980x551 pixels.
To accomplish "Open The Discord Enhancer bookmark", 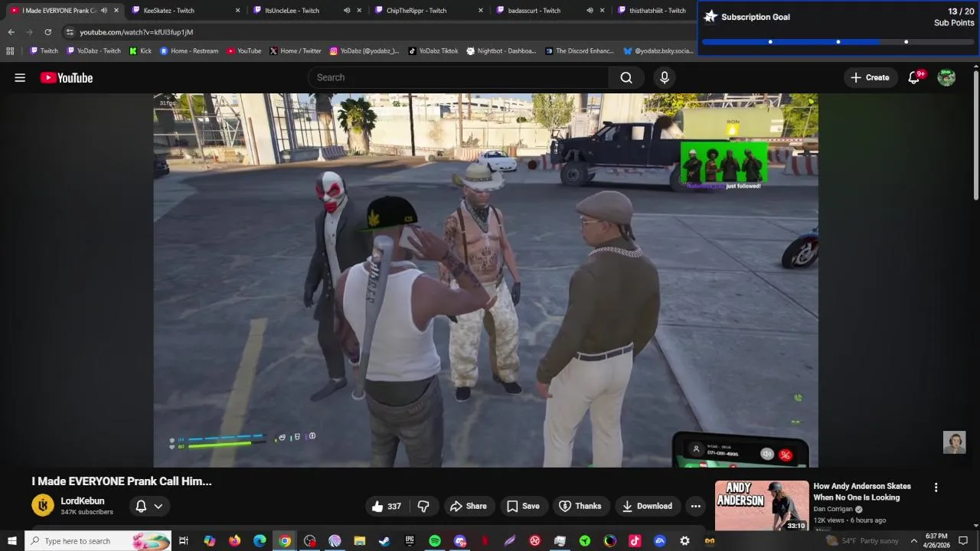I will pyautogui.click(x=580, y=51).
